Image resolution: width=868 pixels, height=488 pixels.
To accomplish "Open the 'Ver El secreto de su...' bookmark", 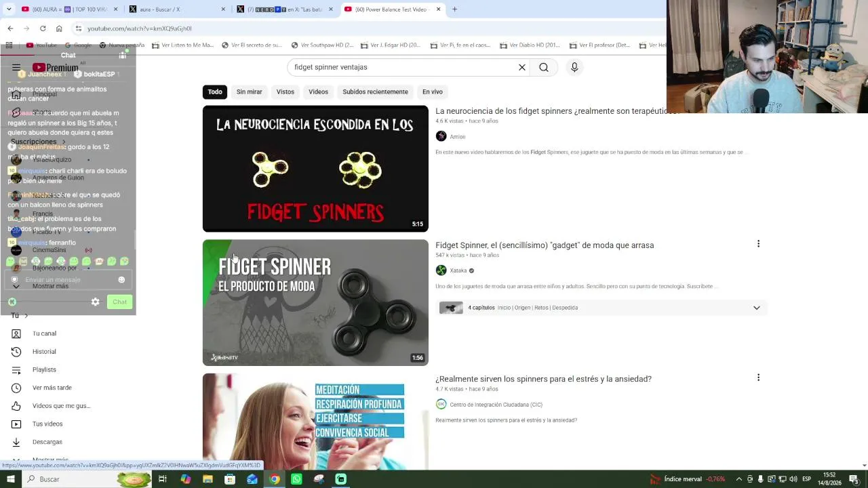I will [x=252, y=45].
